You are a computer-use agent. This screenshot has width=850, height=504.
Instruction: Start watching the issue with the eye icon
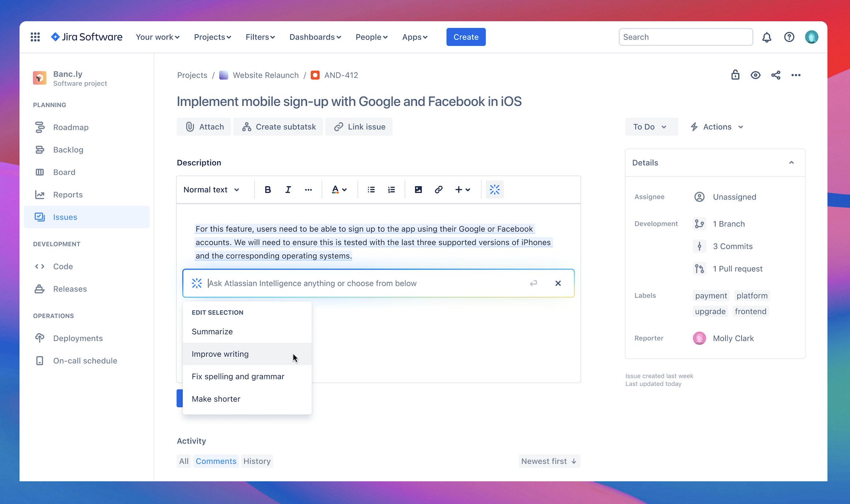pos(756,75)
